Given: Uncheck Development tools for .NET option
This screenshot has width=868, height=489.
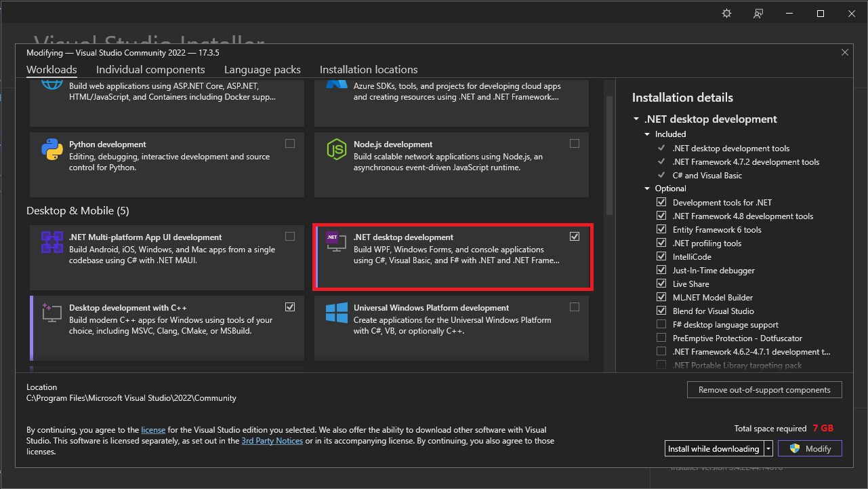Looking at the screenshot, I should 661,203.
